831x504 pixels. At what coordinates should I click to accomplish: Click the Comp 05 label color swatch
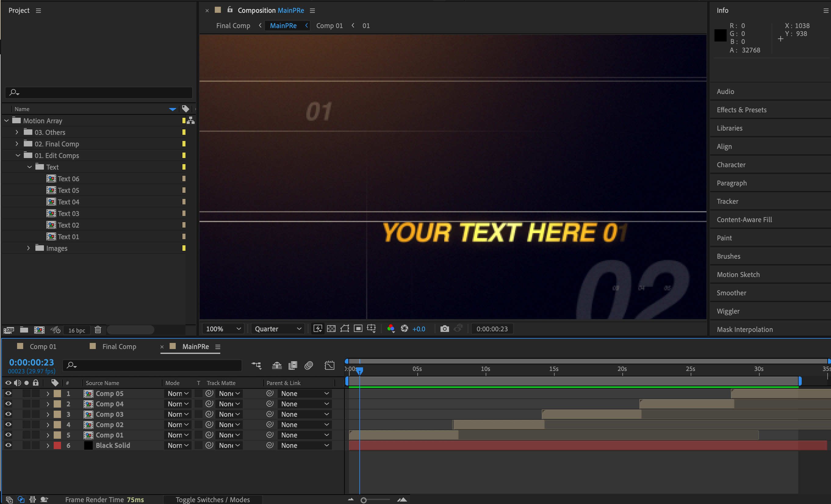click(57, 393)
